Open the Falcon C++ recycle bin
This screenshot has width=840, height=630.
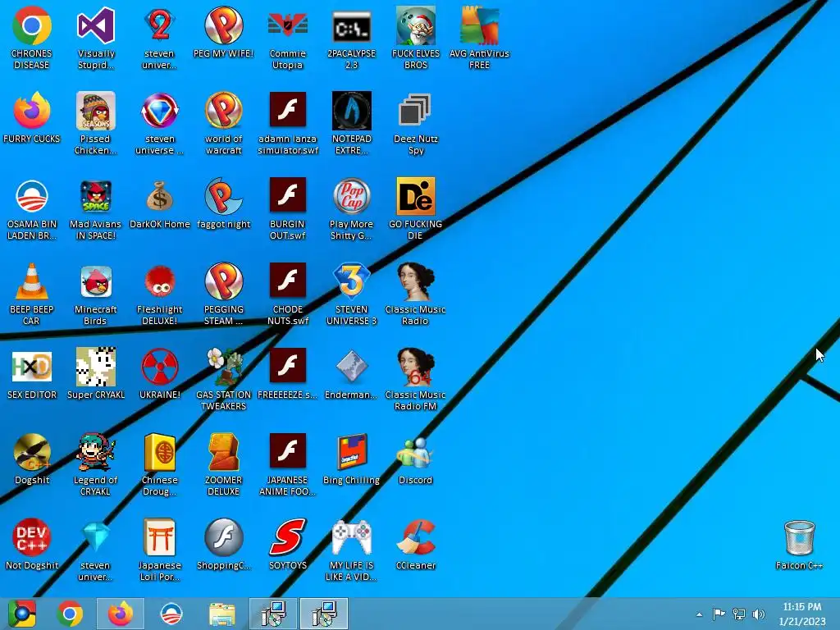799,538
